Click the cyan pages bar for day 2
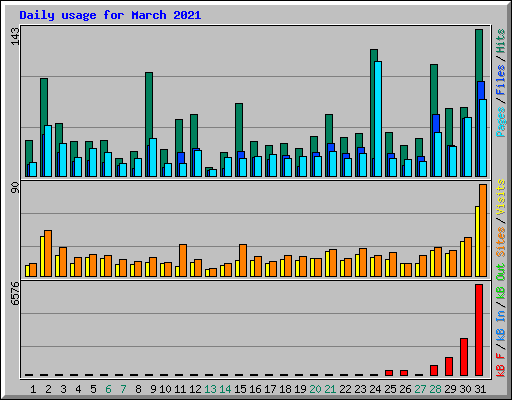Viewport: 512px width, 400px height. point(48,151)
